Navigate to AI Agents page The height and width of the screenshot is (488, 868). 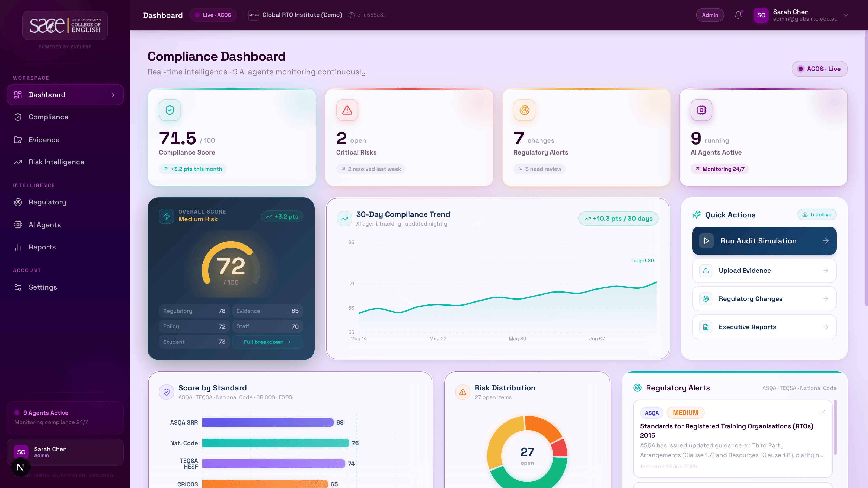click(65, 225)
